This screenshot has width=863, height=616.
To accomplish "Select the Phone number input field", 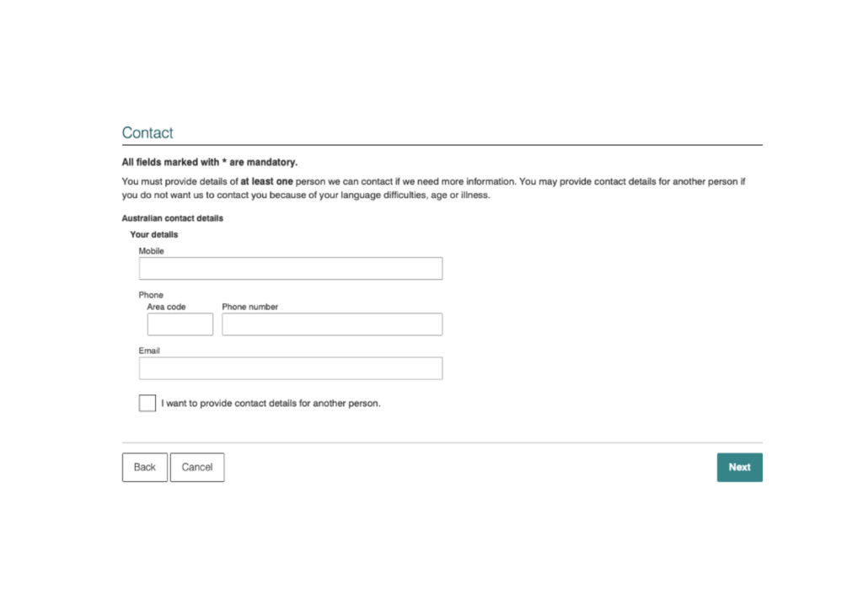I will tap(331, 324).
